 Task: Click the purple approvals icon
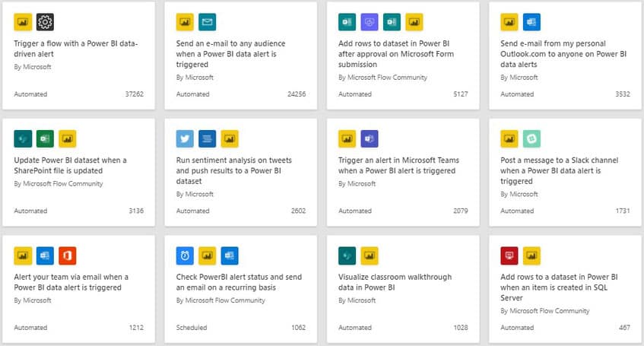point(370,22)
